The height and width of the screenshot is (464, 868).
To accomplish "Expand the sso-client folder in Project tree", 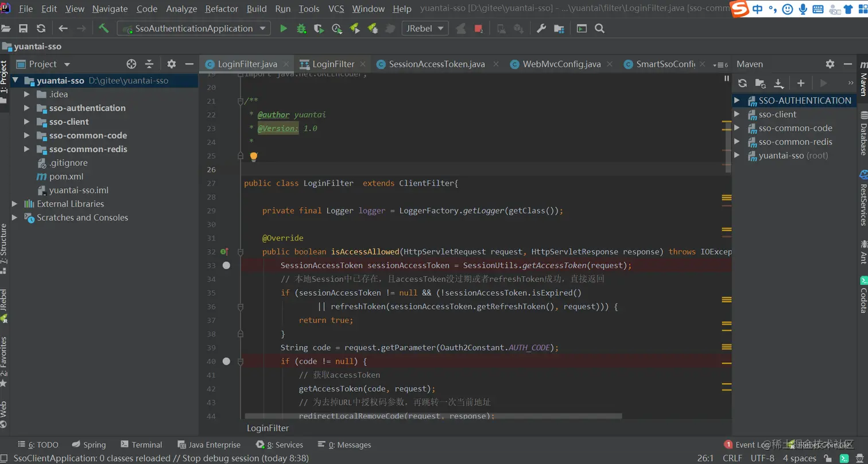I will [26, 122].
